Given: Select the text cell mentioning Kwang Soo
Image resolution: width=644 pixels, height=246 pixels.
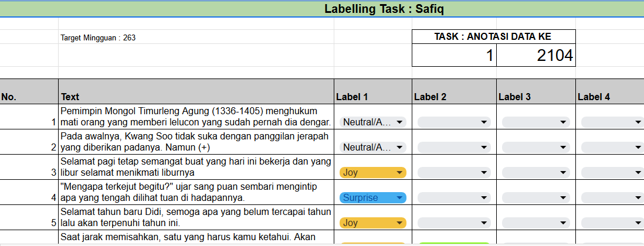Looking at the screenshot, I should (196, 142).
